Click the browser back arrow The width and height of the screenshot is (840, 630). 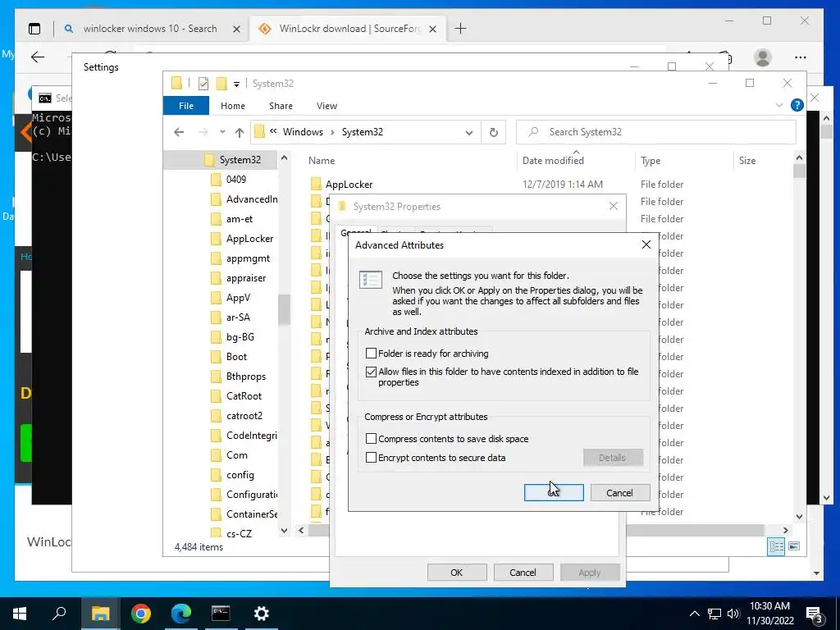point(37,57)
